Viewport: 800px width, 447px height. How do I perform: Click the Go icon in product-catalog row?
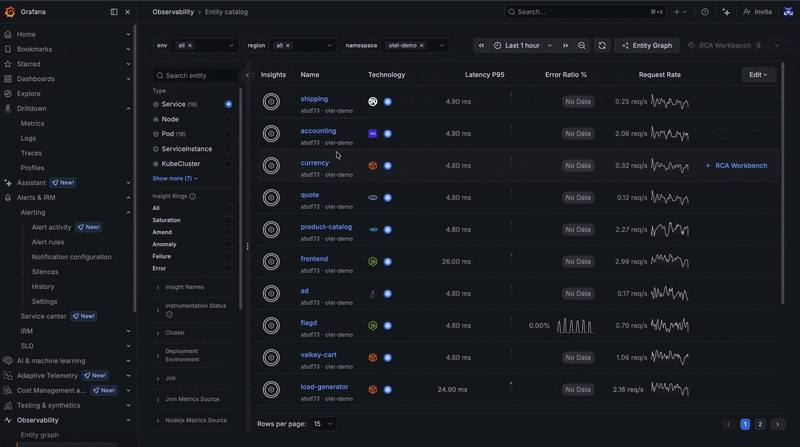click(x=373, y=230)
